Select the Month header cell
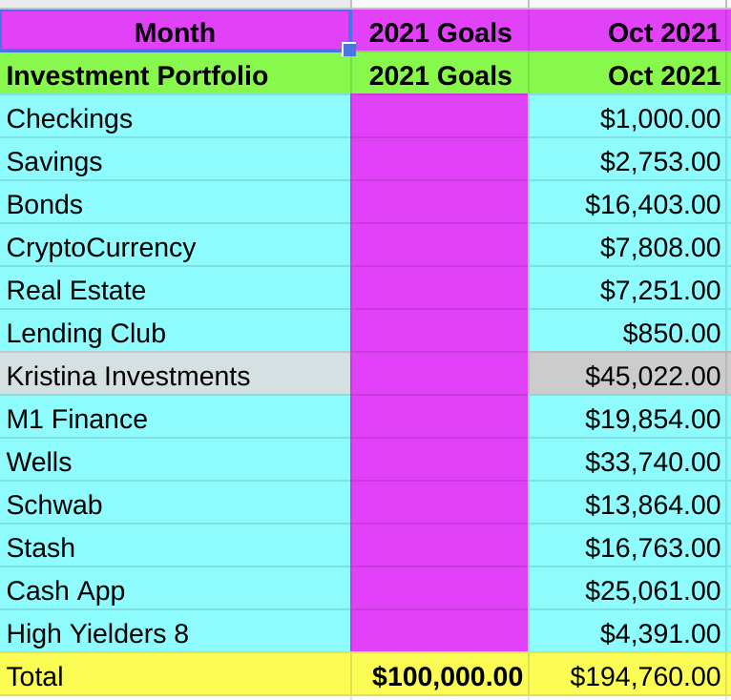The image size is (731, 700). 175,32
